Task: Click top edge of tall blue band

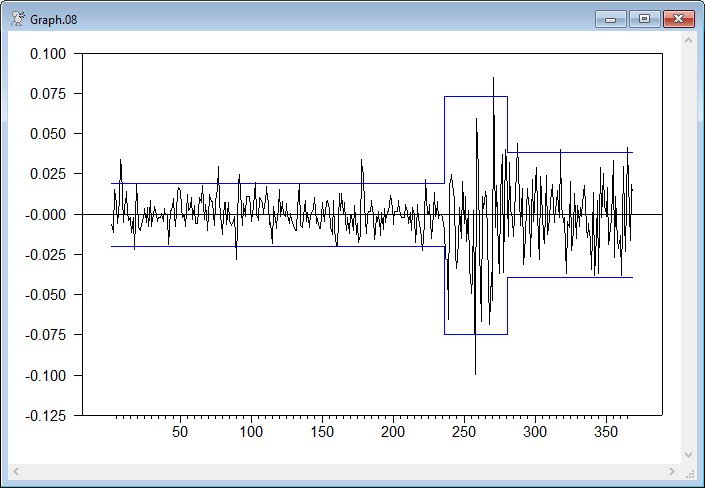Action: click(x=476, y=96)
